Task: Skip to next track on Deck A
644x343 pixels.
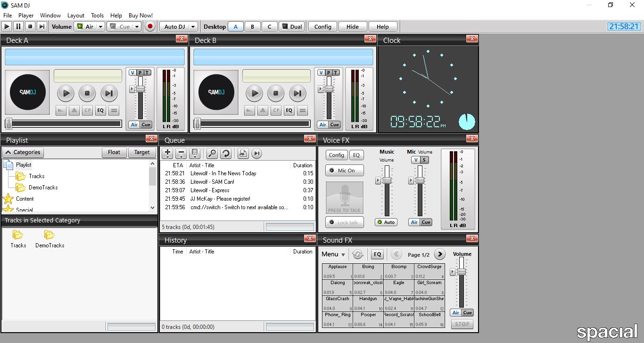Action: click(x=108, y=93)
